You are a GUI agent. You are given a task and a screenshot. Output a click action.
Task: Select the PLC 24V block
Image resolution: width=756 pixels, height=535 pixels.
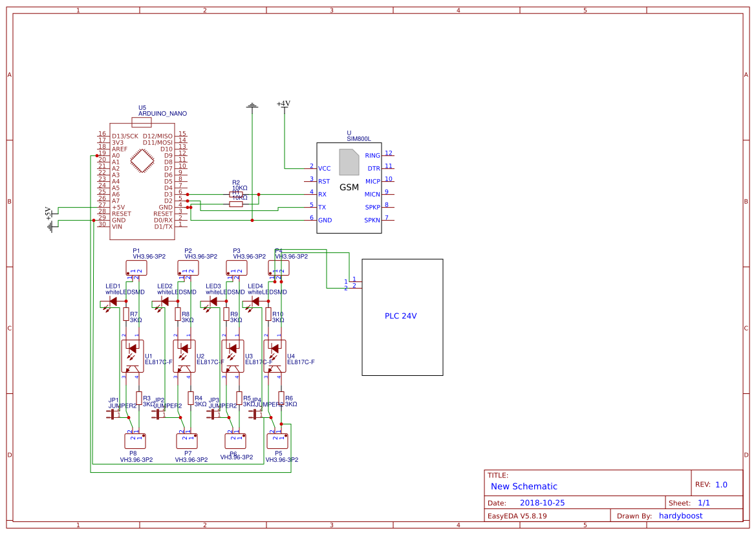[x=402, y=316]
